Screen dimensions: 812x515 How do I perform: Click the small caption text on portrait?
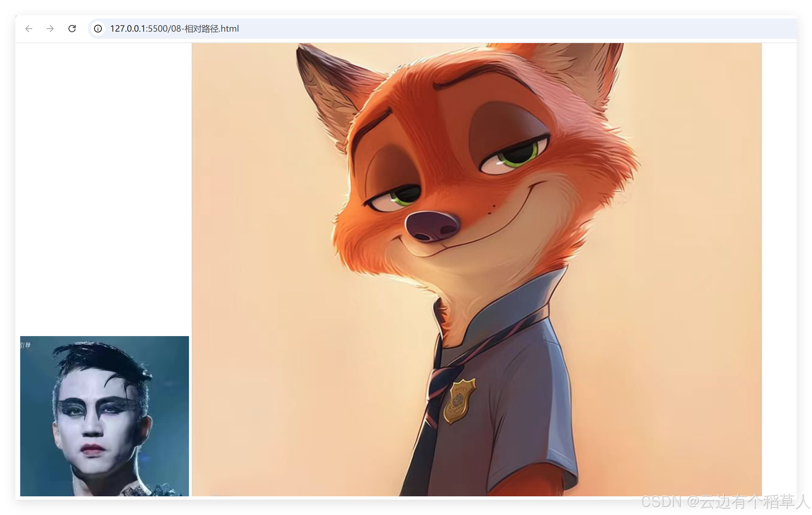25,345
